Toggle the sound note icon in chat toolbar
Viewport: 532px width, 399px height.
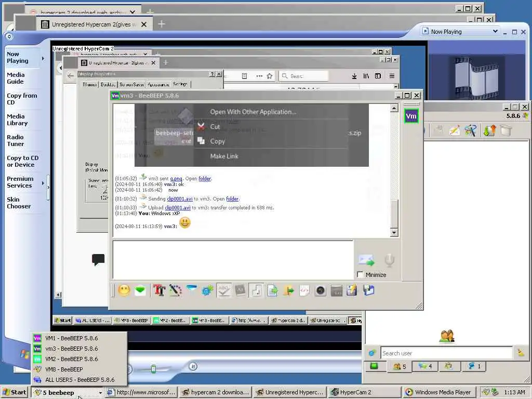[257, 290]
